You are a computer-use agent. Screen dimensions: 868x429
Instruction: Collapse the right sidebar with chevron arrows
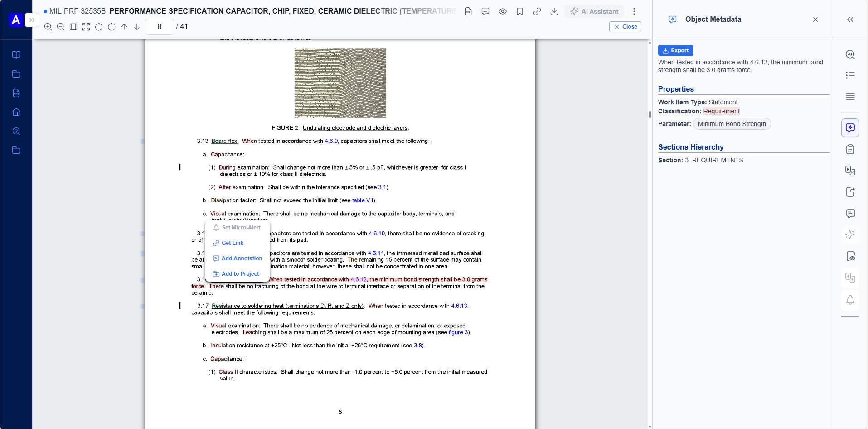pos(851,19)
